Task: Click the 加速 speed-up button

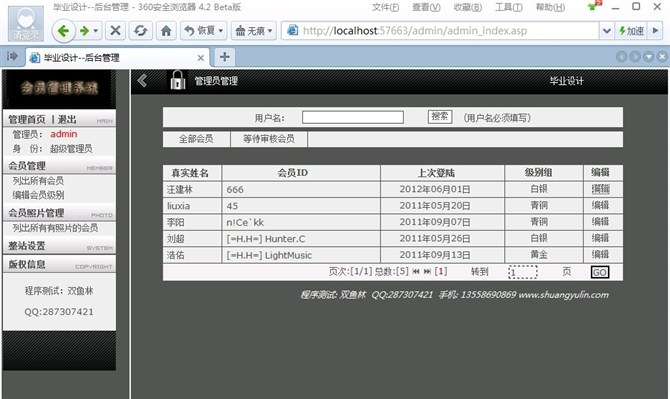Action: (631, 31)
